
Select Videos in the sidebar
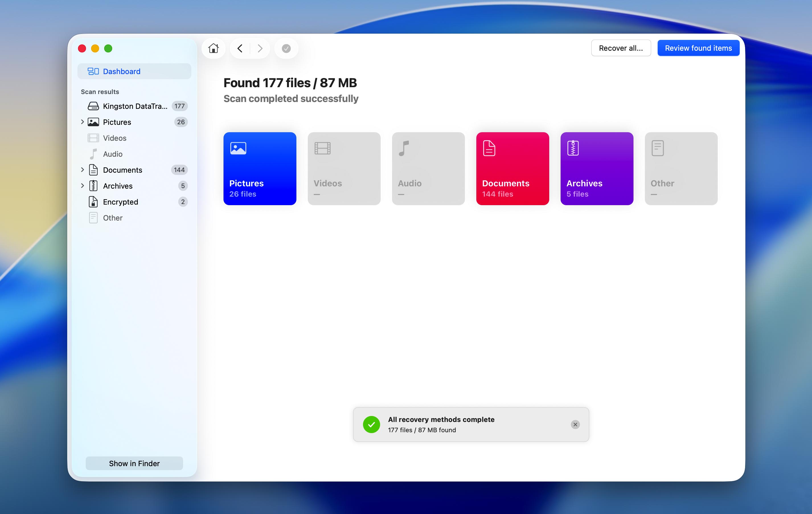pos(134,138)
